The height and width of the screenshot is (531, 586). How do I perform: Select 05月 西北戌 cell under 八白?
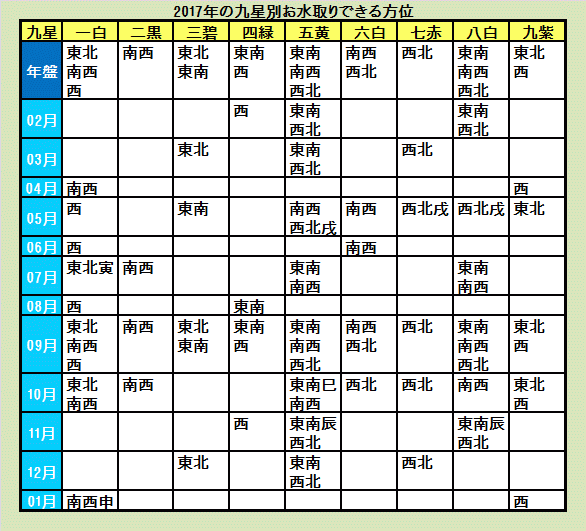point(481,217)
